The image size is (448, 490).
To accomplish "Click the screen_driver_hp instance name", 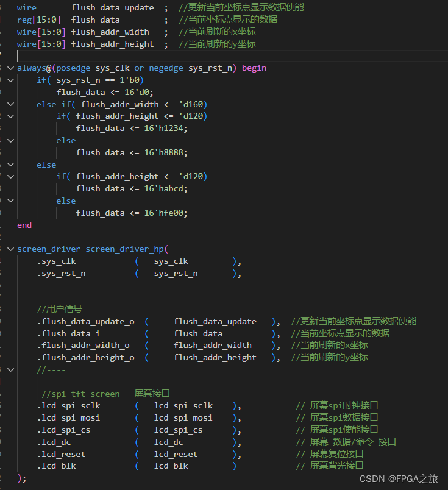I will [x=125, y=249].
